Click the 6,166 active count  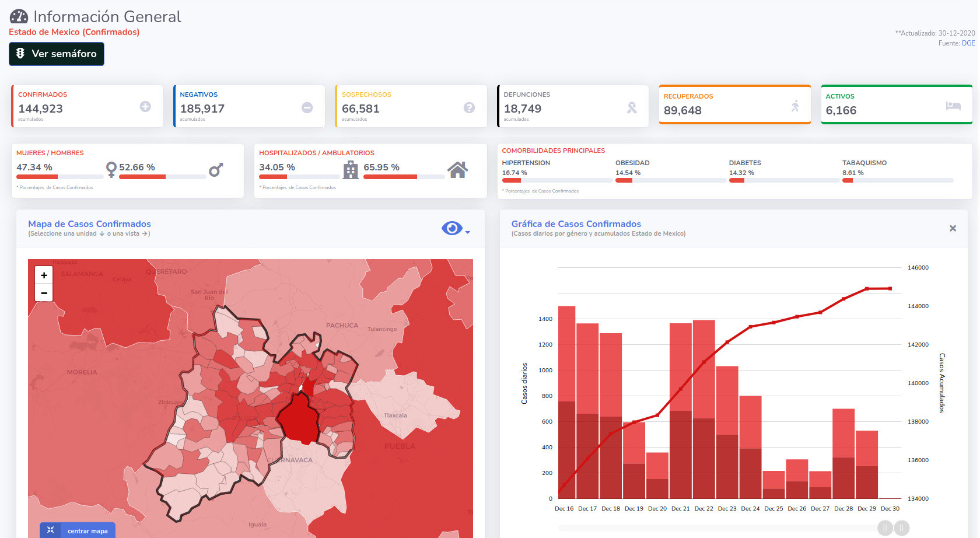(x=841, y=110)
